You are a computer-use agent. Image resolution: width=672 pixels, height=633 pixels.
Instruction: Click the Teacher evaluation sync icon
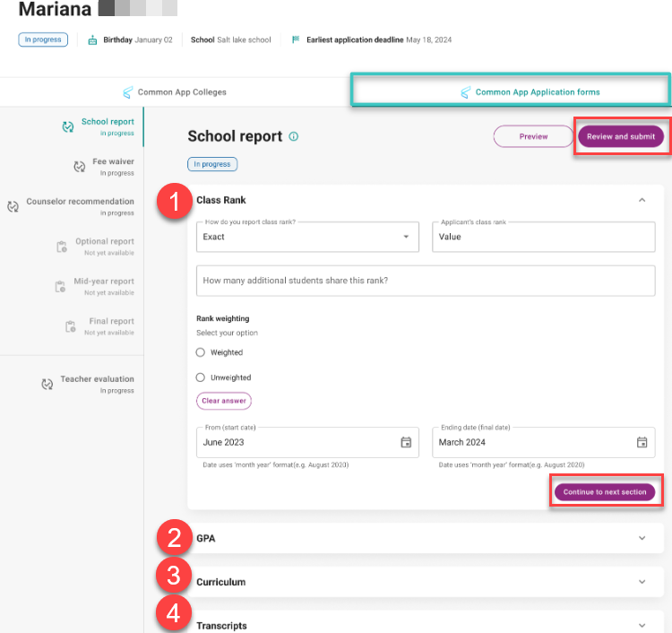tap(47, 384)
